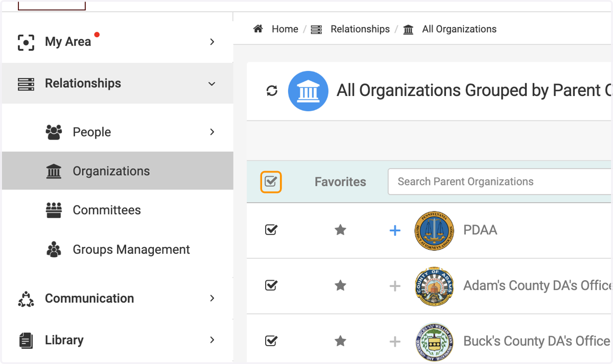
Task: Click the Home house icon in breadcrumb
Action: coord(258,29)
